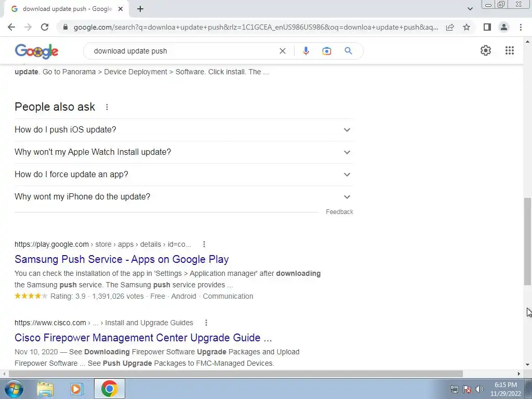Image resolution: width=532 pixels, height=399 pixels.
Task: Click the Feedback link
Action: click(339, 212)
